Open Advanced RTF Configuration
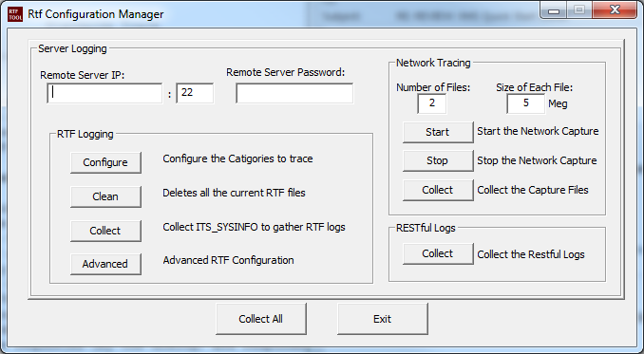 click(105, 264)
